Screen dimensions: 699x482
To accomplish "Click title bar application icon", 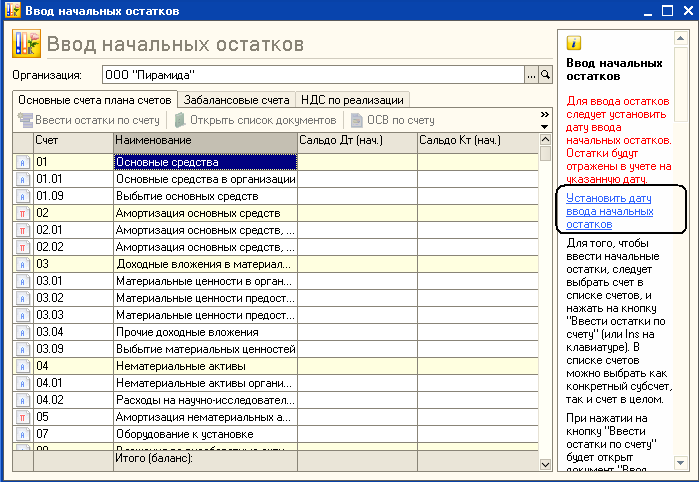I will click(x=12, y=10).
